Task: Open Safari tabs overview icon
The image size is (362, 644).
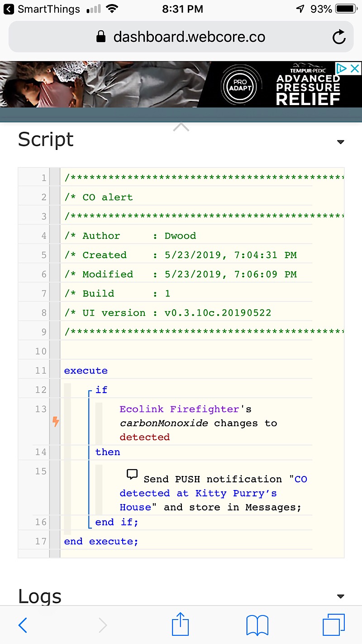Action: pyautogui.click(x=333, y=625)
